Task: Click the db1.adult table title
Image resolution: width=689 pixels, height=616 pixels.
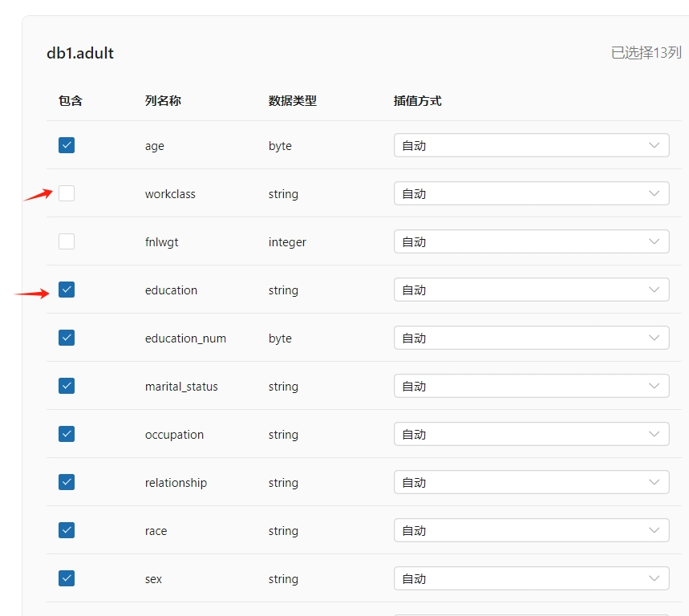Action: tap(80, 53)
